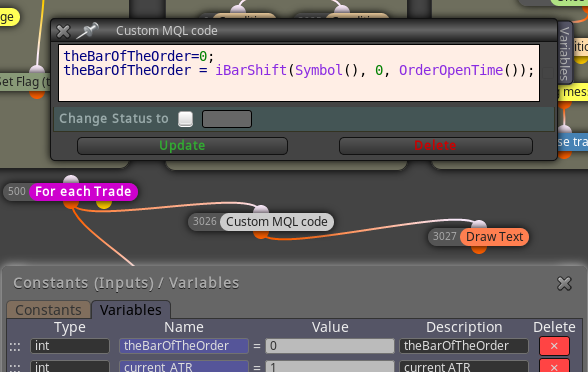Image resolution: width=588 pixels, height=372 pixels.
Task: Click the orange output connector of Custom MQL code block
Action: 261,234
